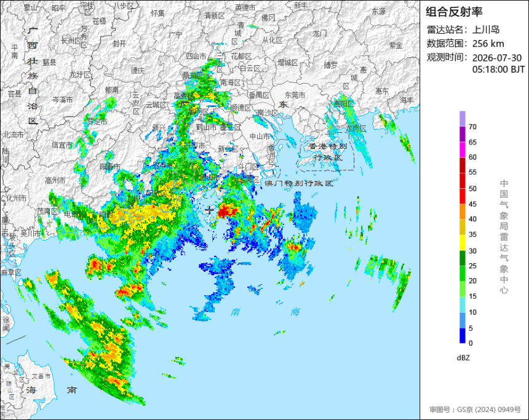Click the green 20 dBZ legend swatch
The width and height of the screenshot is (529, 420).
tap(462, 274)
